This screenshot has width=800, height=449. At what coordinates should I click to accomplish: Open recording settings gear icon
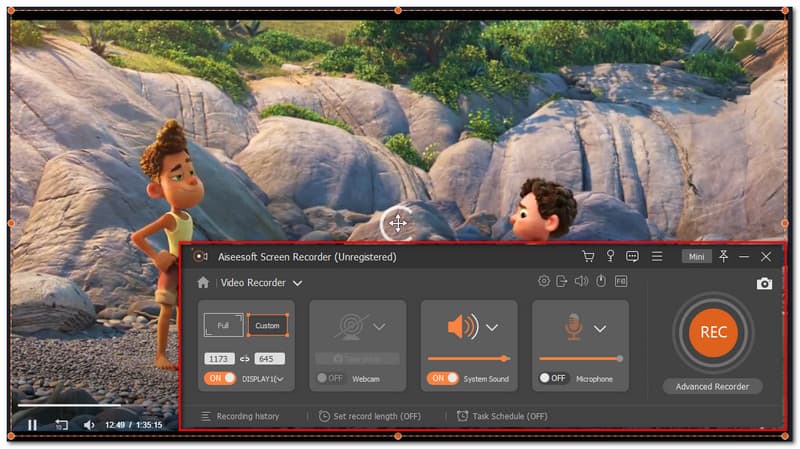(x=544, y=281)
